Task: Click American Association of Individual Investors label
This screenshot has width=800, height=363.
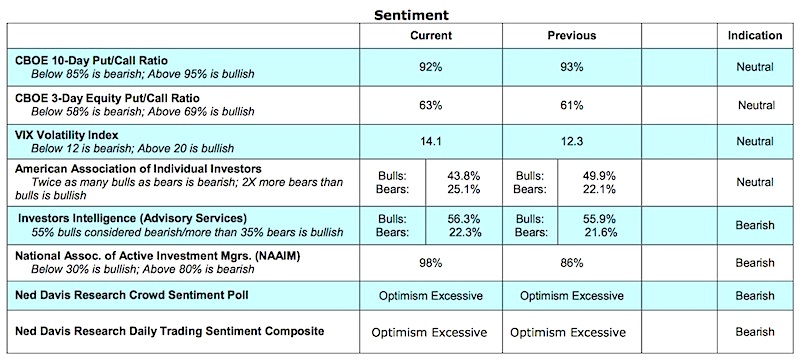Action: click(x=138, y=168)
